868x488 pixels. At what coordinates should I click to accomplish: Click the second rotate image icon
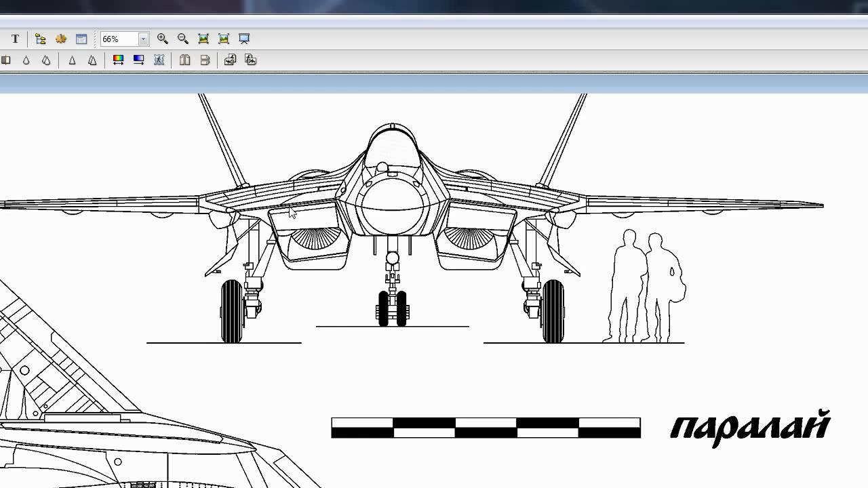point(250,60)
